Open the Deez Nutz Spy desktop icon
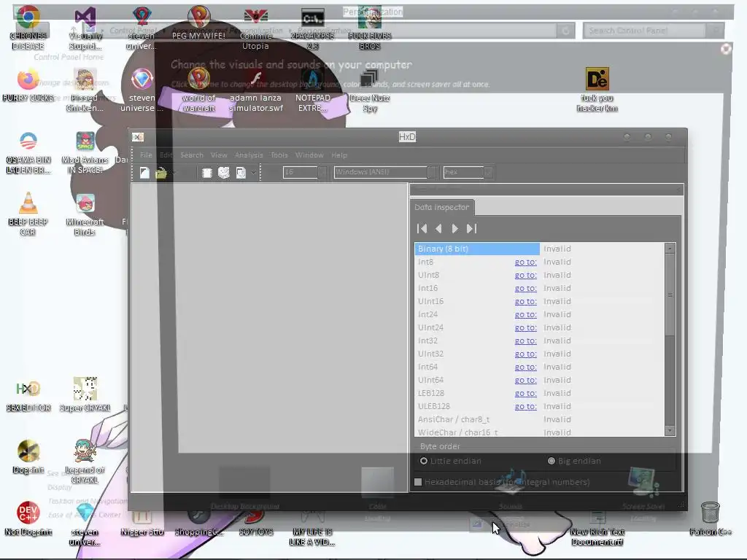Screen dimensions: 747x560 [x=370, y=90]
